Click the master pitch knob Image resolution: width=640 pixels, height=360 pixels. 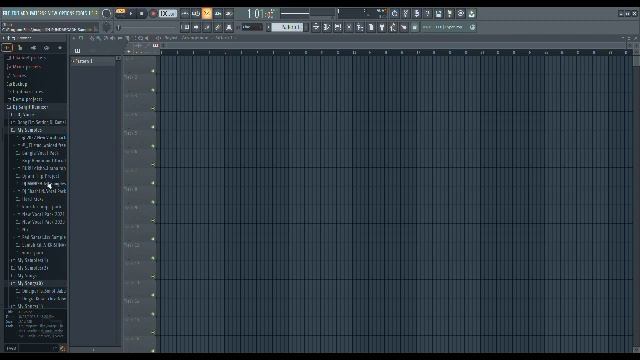[x=107, y=27]
